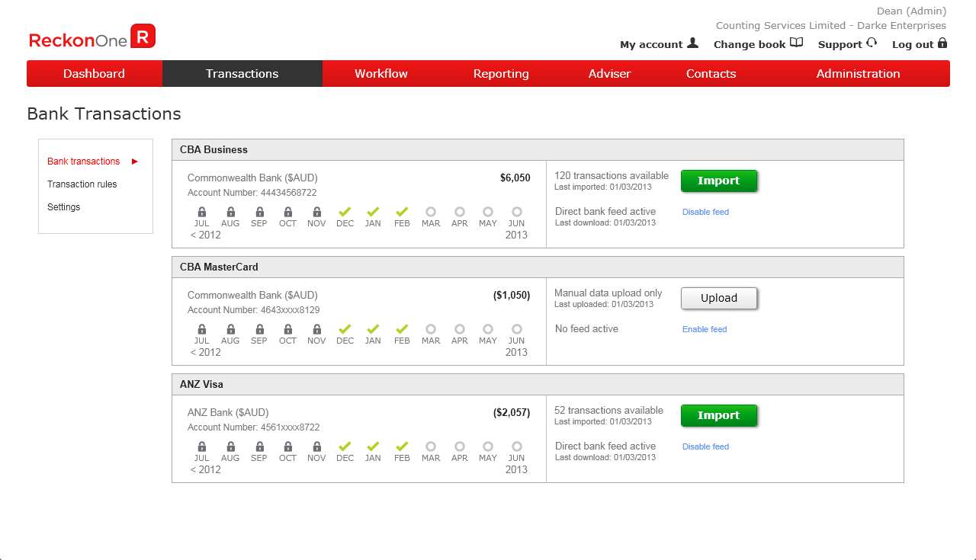Switch to the Reporting tab
976x560 pixels.
click(x=501, y=73)
